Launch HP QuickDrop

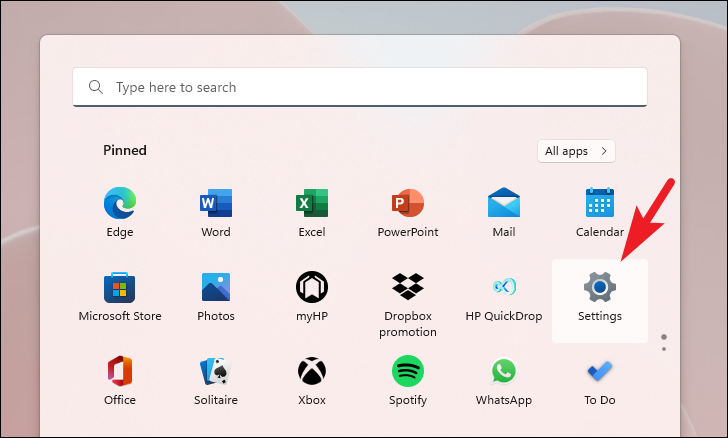click(504, 287)
